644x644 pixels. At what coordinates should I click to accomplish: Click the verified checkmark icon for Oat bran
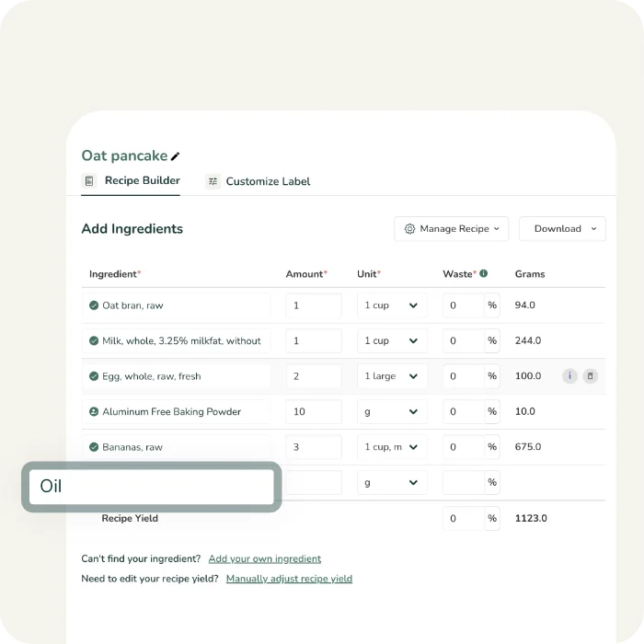click(94, 305)
